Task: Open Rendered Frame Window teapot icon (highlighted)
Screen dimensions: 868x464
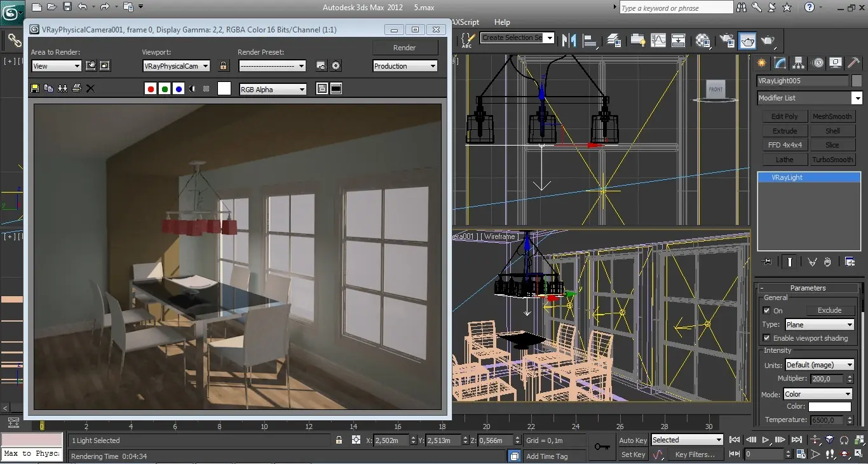Action: (x=748, y=40)
